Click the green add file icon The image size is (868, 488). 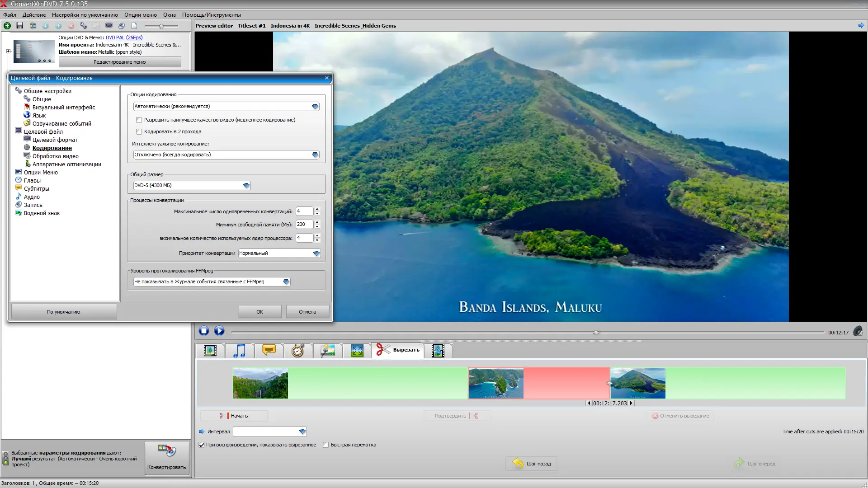click(x=7, y=26)
